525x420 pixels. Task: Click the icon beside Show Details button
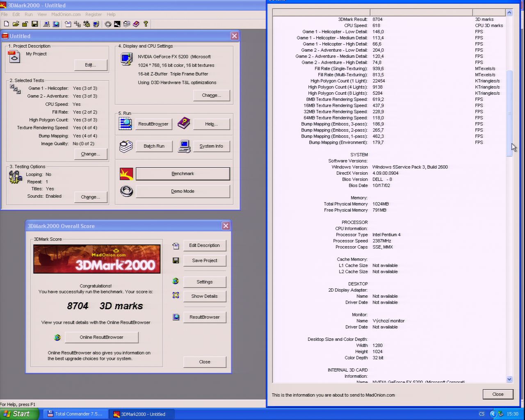[176, 295]
